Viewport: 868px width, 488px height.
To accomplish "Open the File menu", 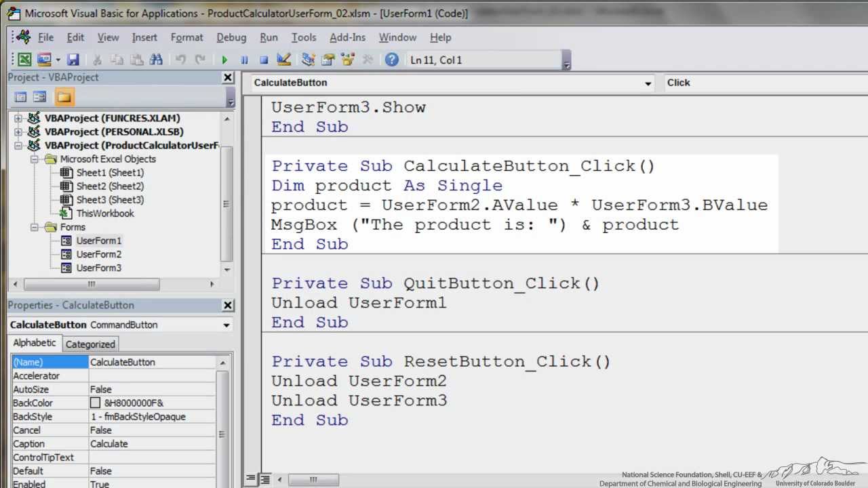I will pyautogui.click(x=45, y=37).
